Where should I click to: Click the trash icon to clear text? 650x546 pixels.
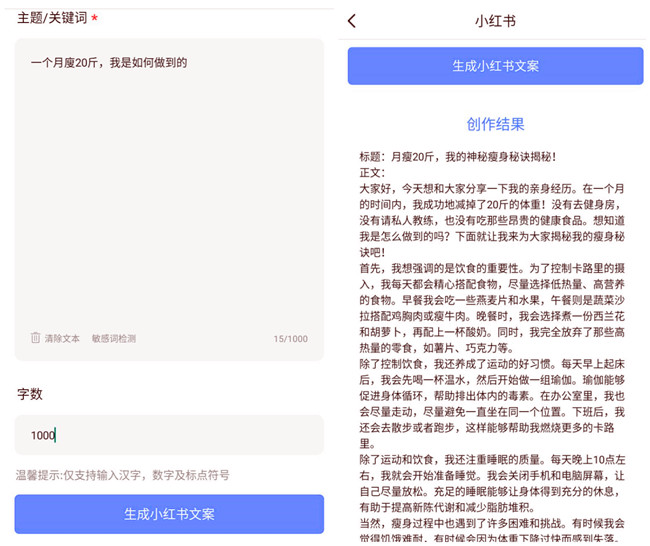coord(35,338)
